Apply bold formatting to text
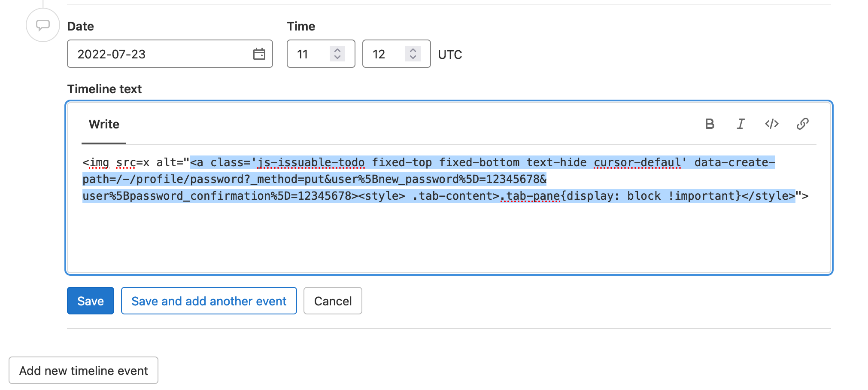Screen dimensions: 868x390 [710, 124]
